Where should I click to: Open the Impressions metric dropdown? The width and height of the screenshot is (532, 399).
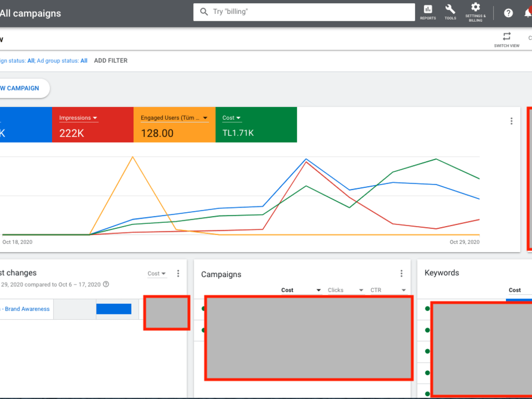tap(78, 118)
